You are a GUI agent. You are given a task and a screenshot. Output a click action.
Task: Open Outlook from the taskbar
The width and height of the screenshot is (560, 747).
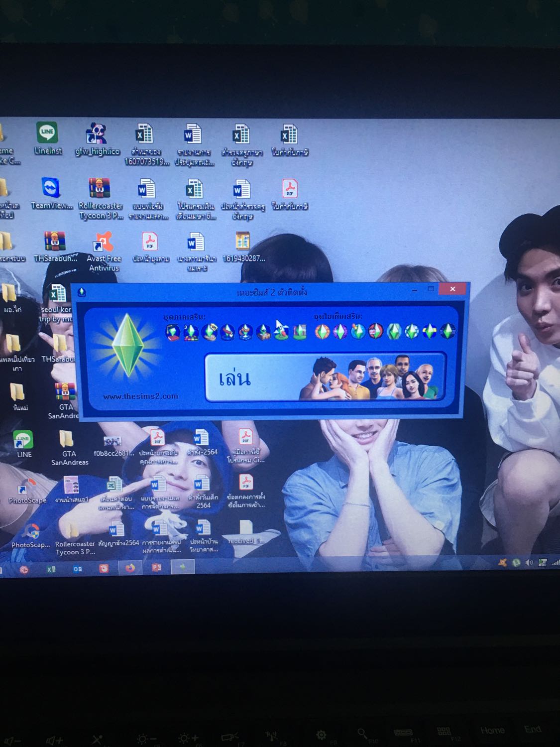[77, 569]
